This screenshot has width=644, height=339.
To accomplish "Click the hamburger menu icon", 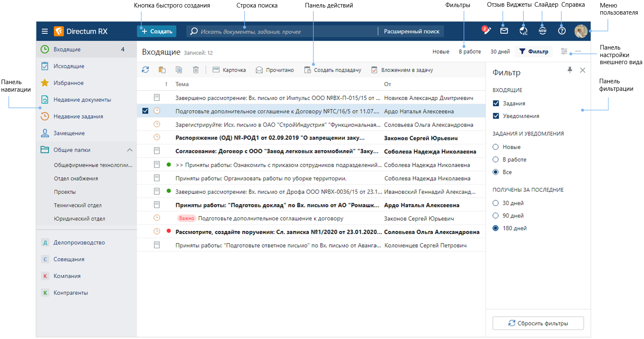I will [45, 31].
